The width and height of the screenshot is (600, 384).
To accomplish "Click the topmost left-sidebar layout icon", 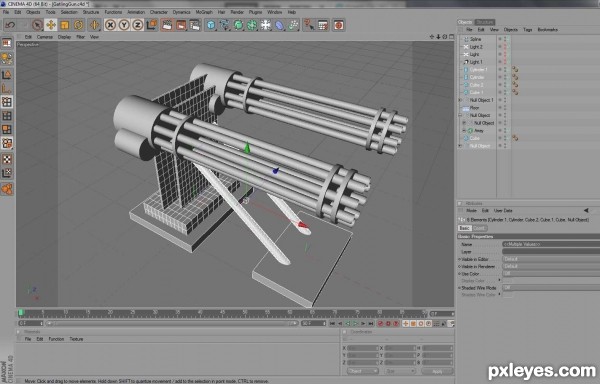I will [x=7, y=43].
